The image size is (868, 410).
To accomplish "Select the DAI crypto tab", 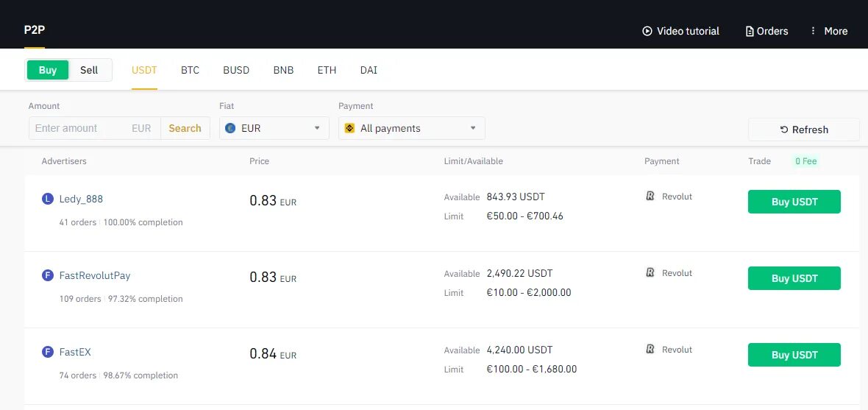I will pos(369,71).
